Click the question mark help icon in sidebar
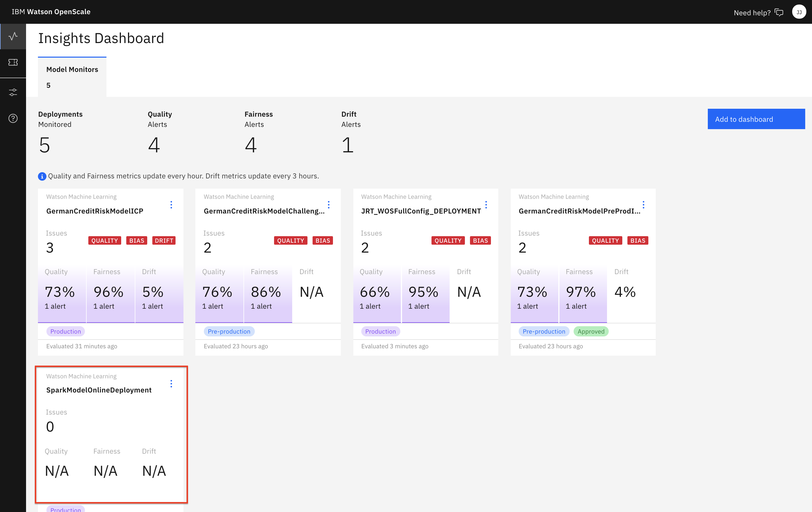Screen dimensions: 812x512 point(13,118)
